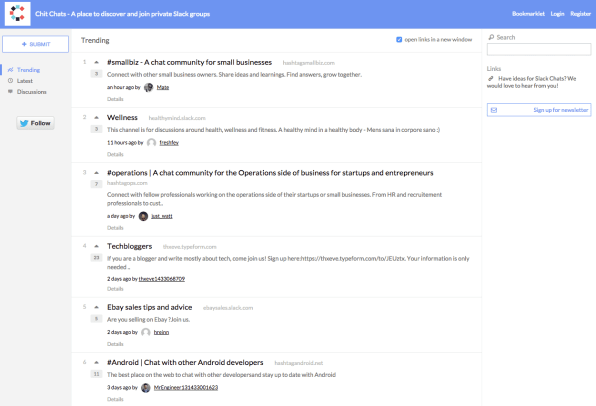Select Trending in the sidebar
This screenshot has width=596, height=406.
tap(28, 70)
